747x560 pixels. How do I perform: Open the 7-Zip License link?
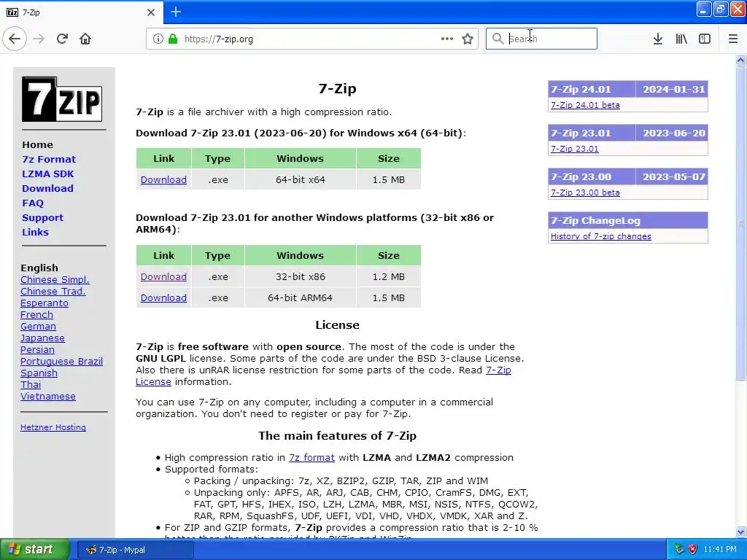coord(323,376)
